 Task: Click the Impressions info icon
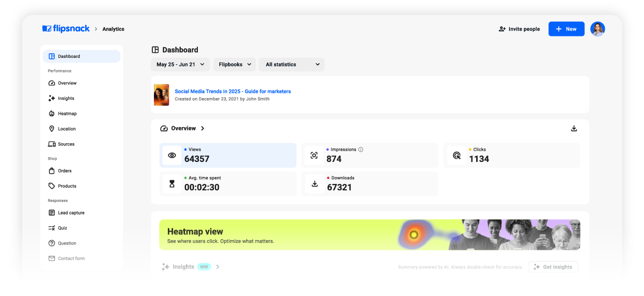point(361,150)
